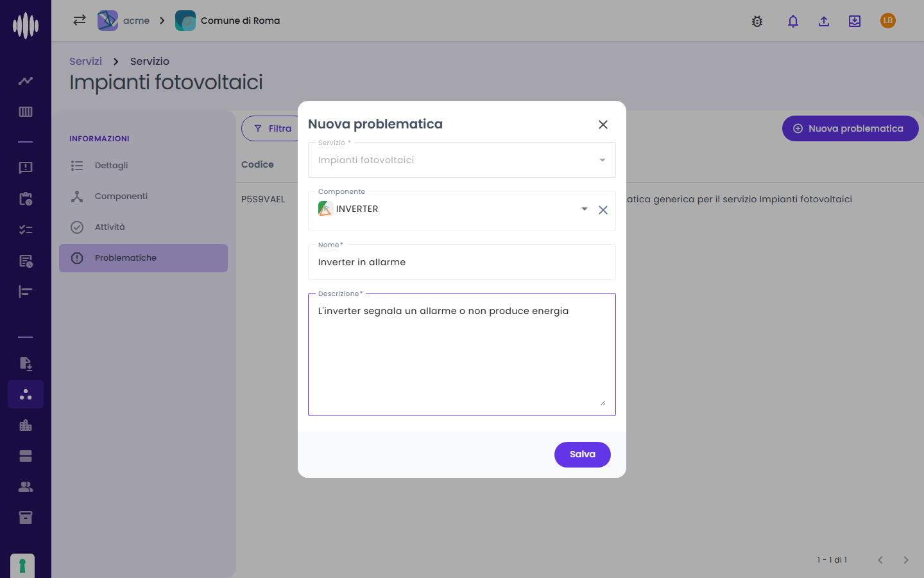This screenshot has width=924, height=578.
Task: Open the clipboard with clock sidebar icon
Action: [26, 198]
